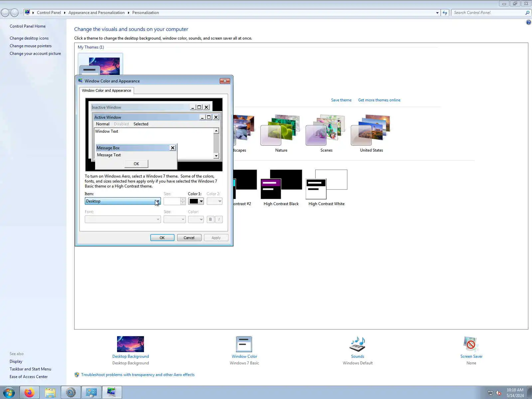Click the preview window scrollbar up arrow
The image size is (532, 399).
click(216, 131)
